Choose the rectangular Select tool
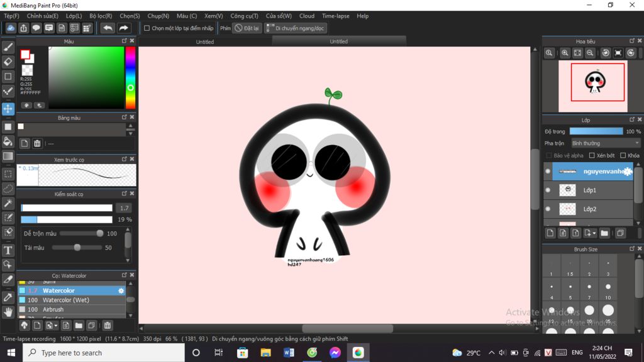 [x=8, y=174]
